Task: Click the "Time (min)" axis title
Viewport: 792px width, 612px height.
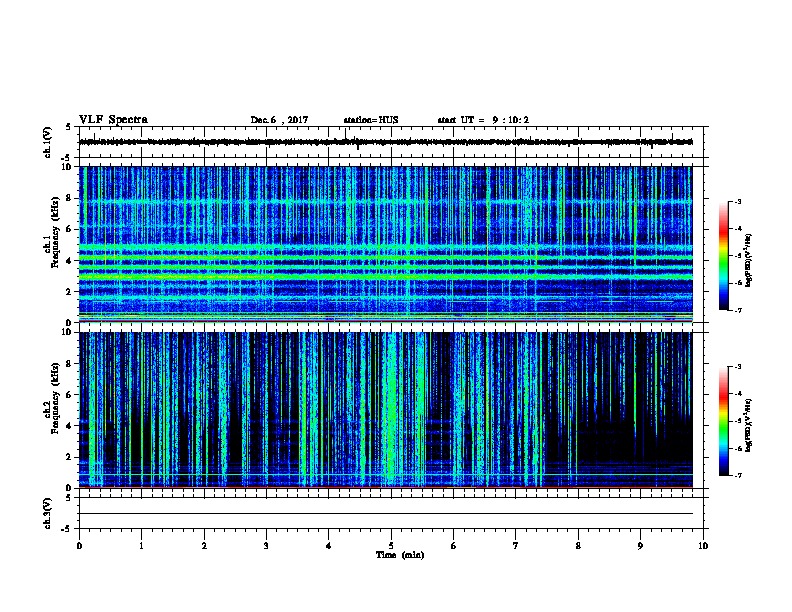Action: coord(400,555)
